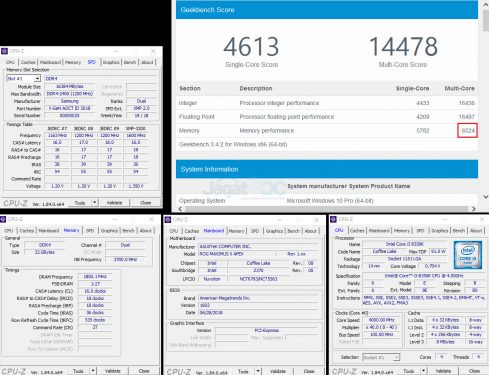Open SPD tab in Memory window

[90, 231]
